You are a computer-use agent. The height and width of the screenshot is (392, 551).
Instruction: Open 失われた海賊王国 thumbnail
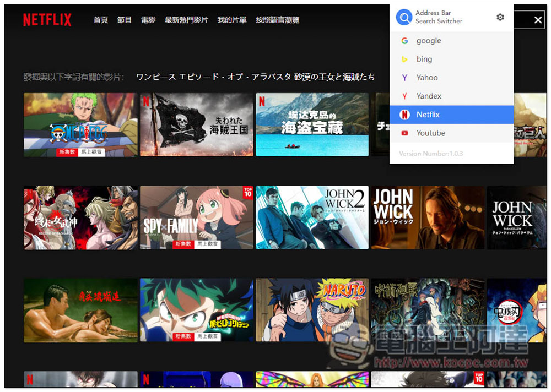[197, 124]
